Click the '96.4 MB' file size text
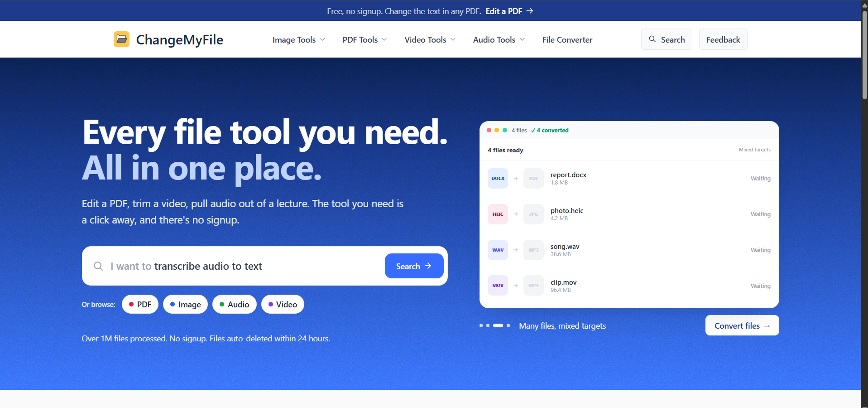The height and width of the screenshot is (408, 868). click(561, 290)
